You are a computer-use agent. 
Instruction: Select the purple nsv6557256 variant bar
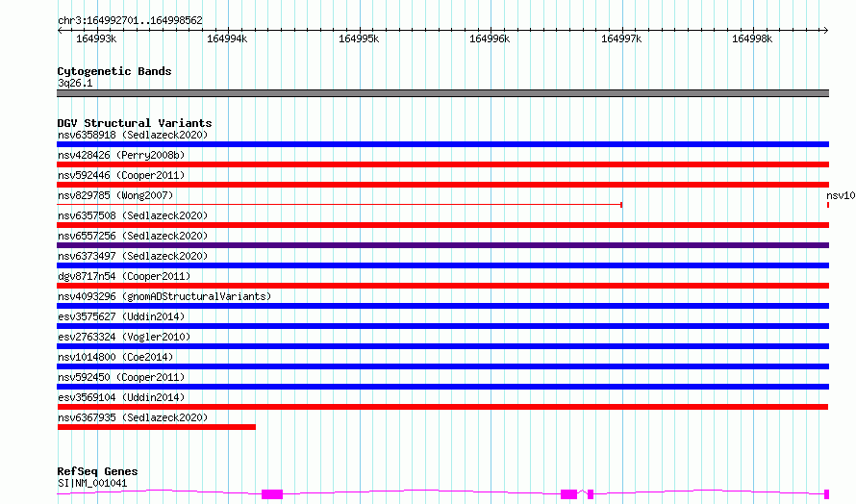[442, 245]
